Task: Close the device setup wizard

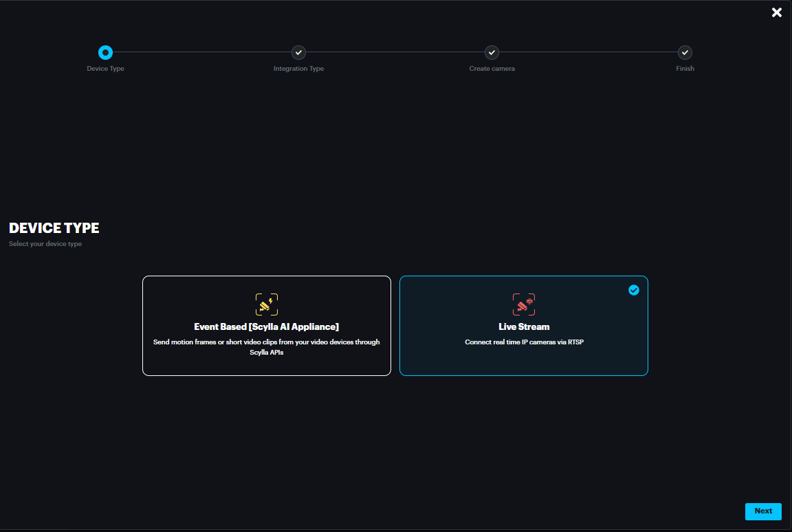Action: coord(777,12)
